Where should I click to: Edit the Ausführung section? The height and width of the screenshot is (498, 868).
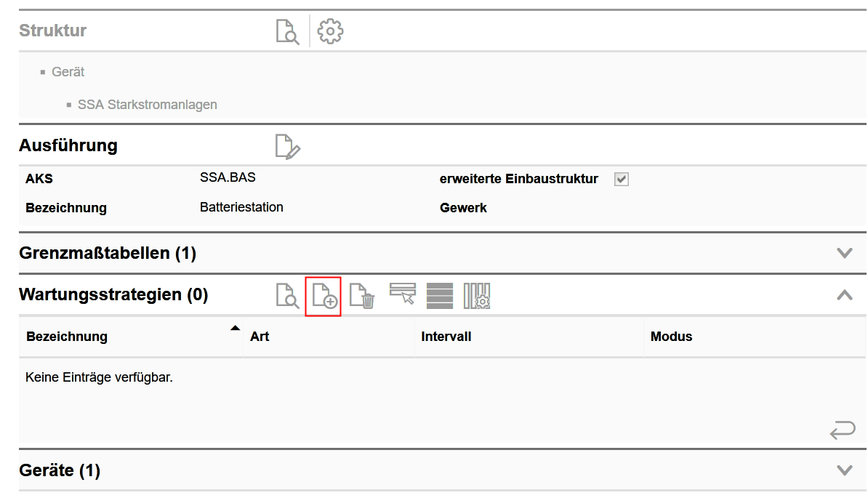(x=287, y=146)
